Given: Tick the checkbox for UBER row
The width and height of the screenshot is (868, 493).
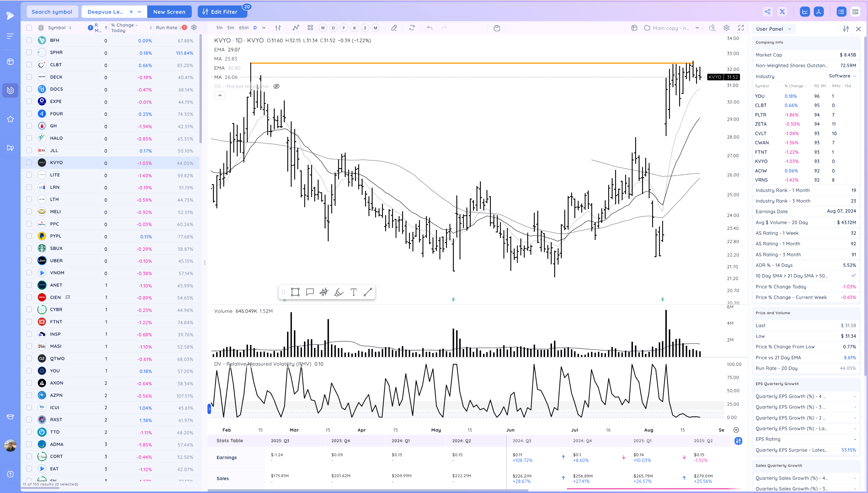Looking at the screenshot, I should [29, 260].
